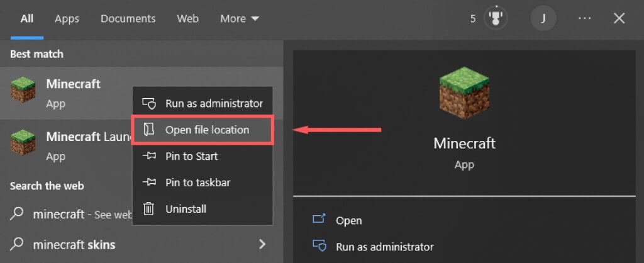This screenshot has width=644, height=263.
Task: Choose Run as administrator in context menu
Action: coord(203,104)
